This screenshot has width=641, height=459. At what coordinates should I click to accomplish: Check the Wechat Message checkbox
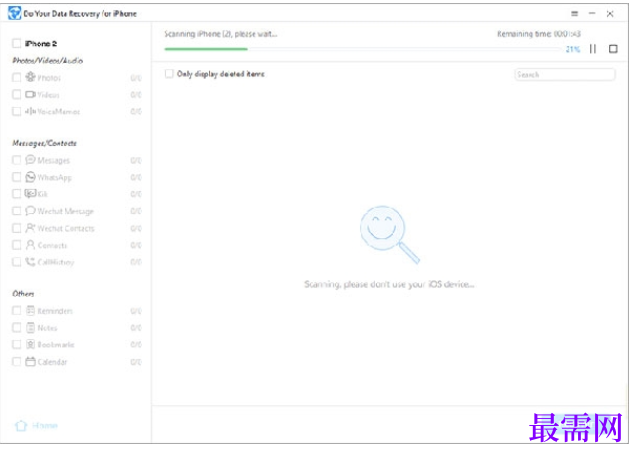coord(16,211)
